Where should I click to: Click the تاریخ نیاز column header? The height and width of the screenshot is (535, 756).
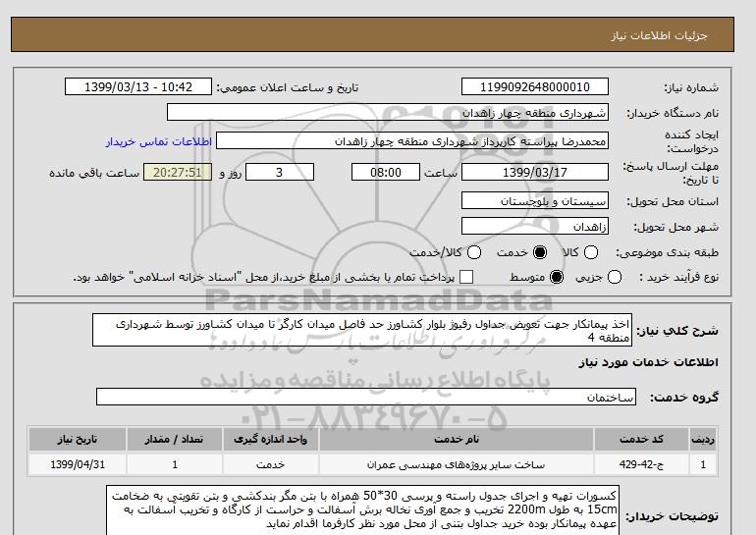(x=78, y=439)
